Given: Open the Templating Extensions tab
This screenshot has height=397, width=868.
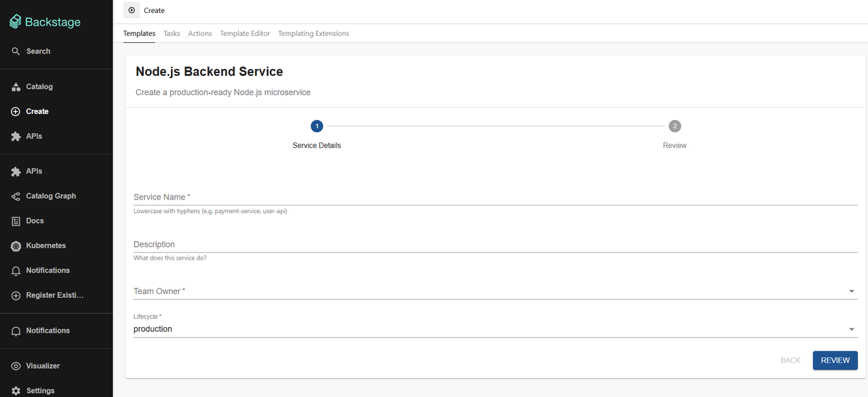Looking at the screenshot, I should pos(313,33).
